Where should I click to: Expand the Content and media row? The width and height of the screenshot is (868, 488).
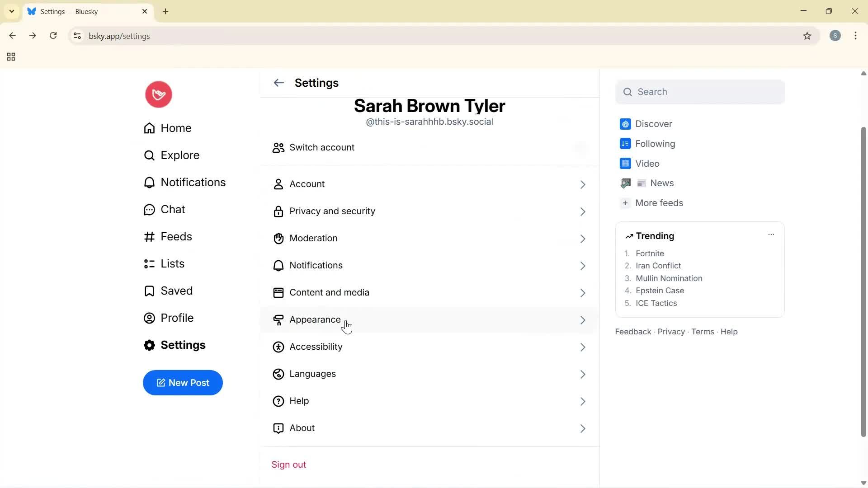click(x=583, y=293)
